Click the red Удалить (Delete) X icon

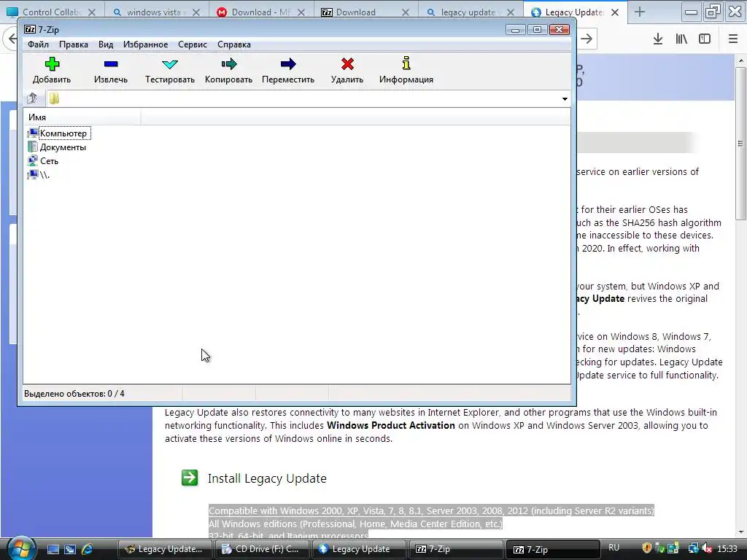pyautogui.click(x=347, y=64)
